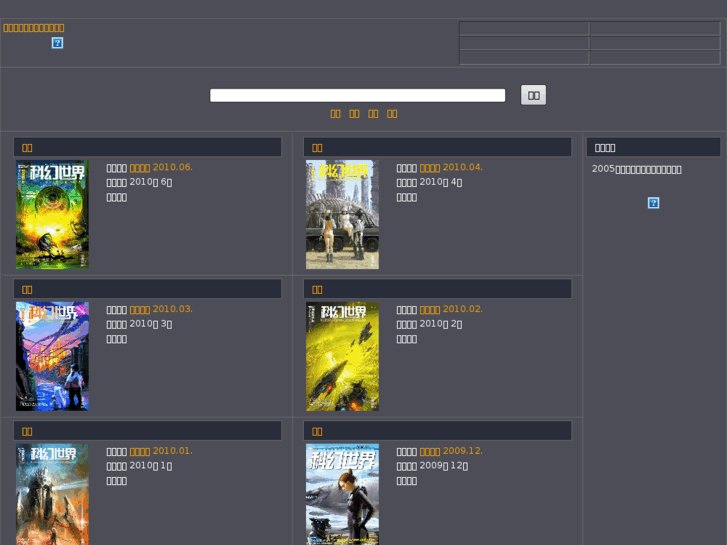The image size is (727, 545).
Task: Open the 2010.02 magazine cover thumbnail
Action: click(x=342, y=356)
